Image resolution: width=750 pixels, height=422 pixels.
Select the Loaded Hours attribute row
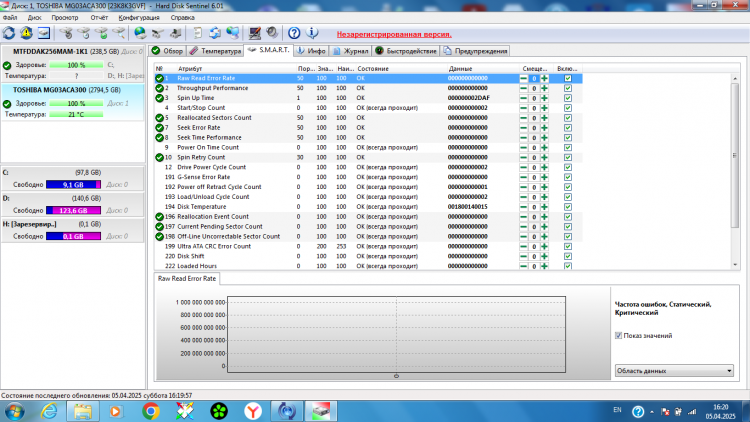pyautogui.click(x=368, y=266)
